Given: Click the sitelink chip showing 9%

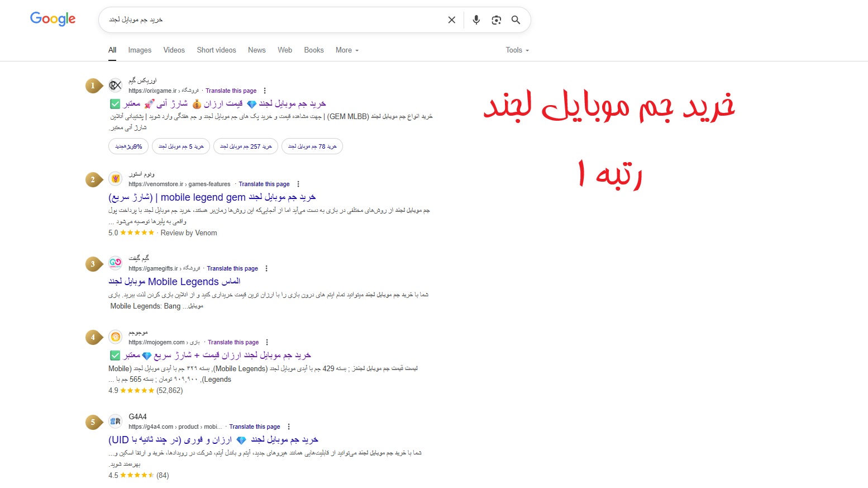Looking at the screenshot, I should coord(128,146).
